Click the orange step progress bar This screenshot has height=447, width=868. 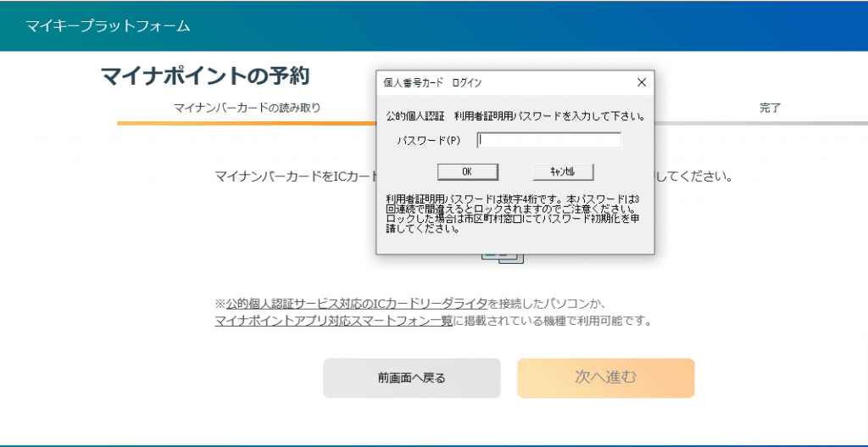coord(246,124)
